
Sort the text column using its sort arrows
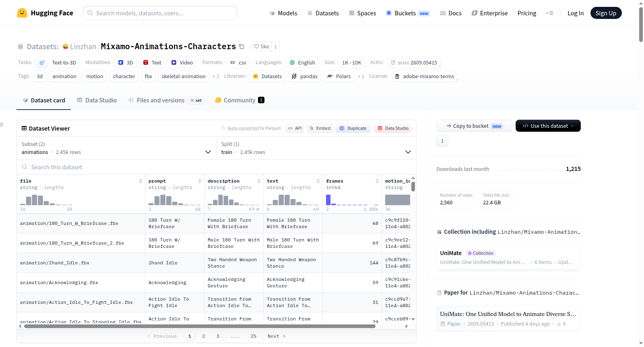318,181
